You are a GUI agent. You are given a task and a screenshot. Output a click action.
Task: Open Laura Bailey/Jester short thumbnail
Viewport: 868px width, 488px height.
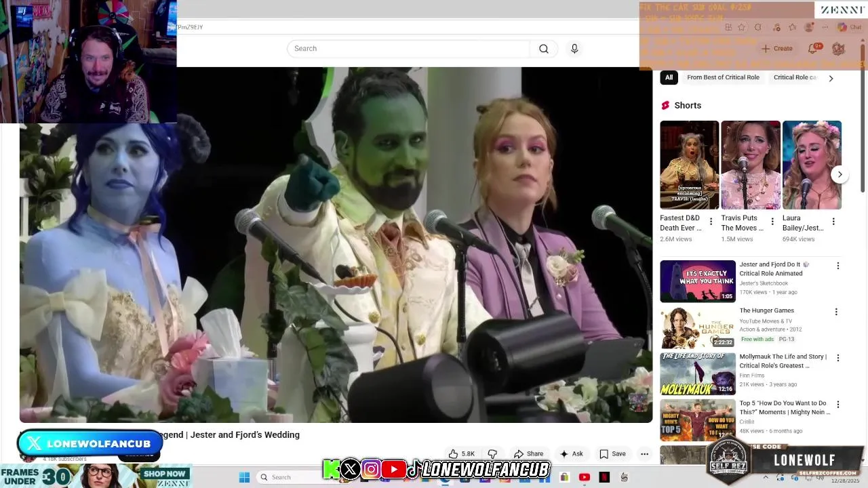812,165
